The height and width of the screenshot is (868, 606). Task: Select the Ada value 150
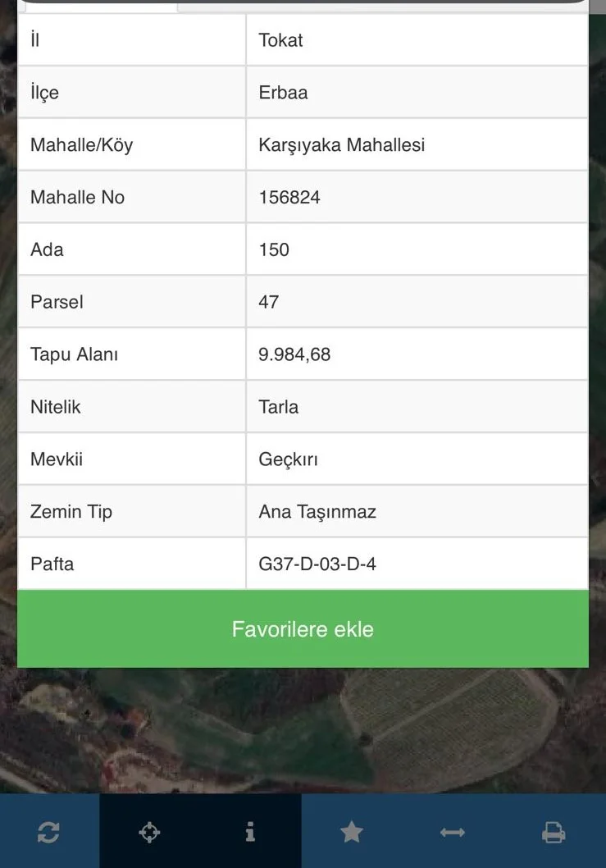click(x=274, y=250)
